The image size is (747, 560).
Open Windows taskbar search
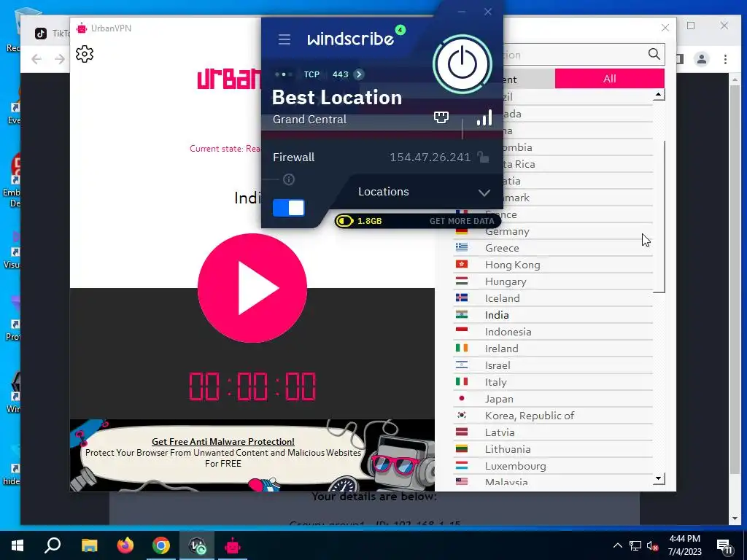tap(53, 545)
